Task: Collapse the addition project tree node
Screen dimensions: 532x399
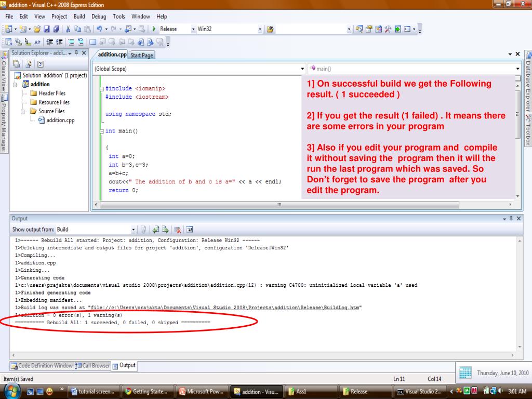Action: click(x=15, y=85)
